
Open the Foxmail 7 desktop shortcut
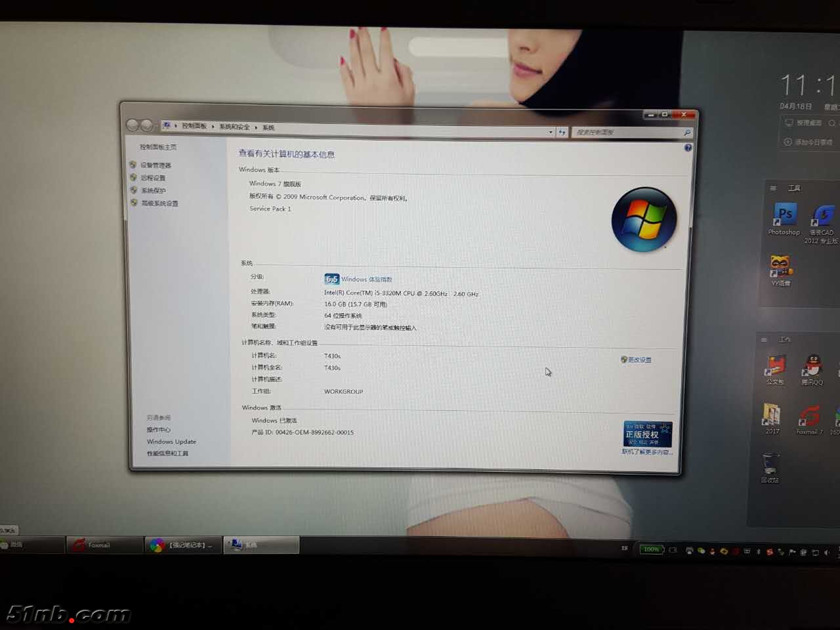[x=808, y=418]
